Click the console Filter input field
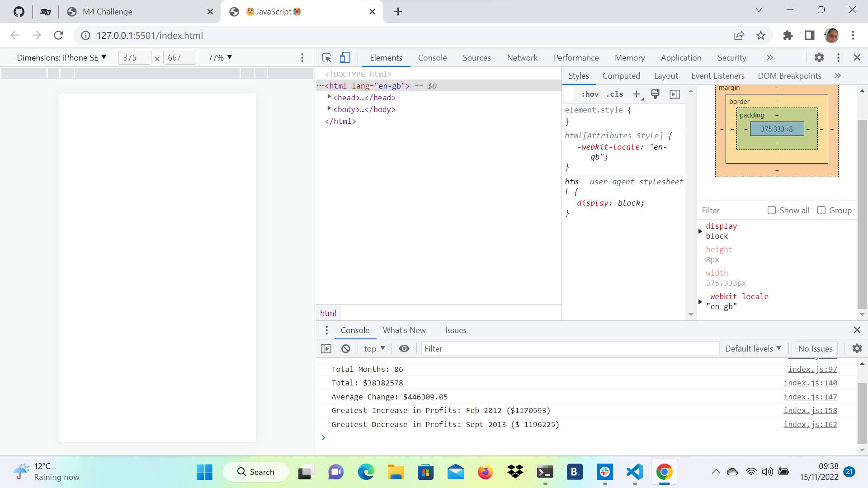Image resolution: width=868 pixels, height=488 pixels. coord(570,348)
